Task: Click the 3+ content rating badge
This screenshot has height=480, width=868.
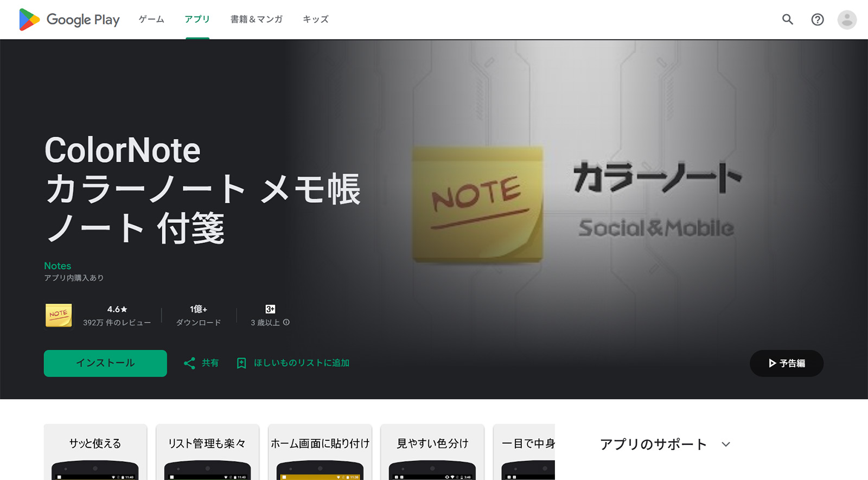Action: click(x=270, y=309)
